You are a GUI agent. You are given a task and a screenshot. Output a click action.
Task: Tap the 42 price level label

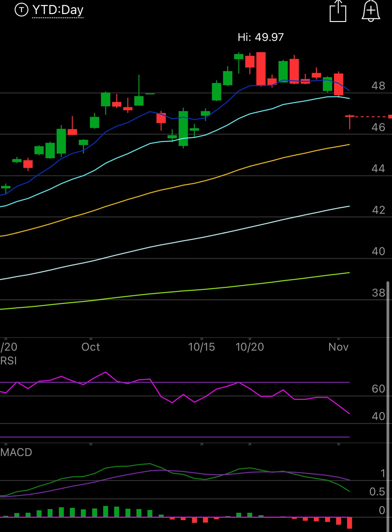pyautogui.click(x=378, y=210)
